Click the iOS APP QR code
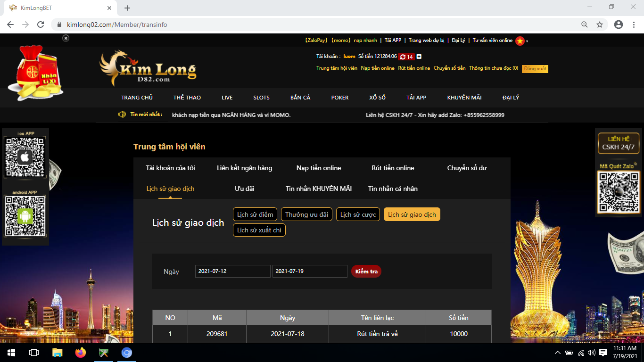644x362 pixels. pos(25,156)
